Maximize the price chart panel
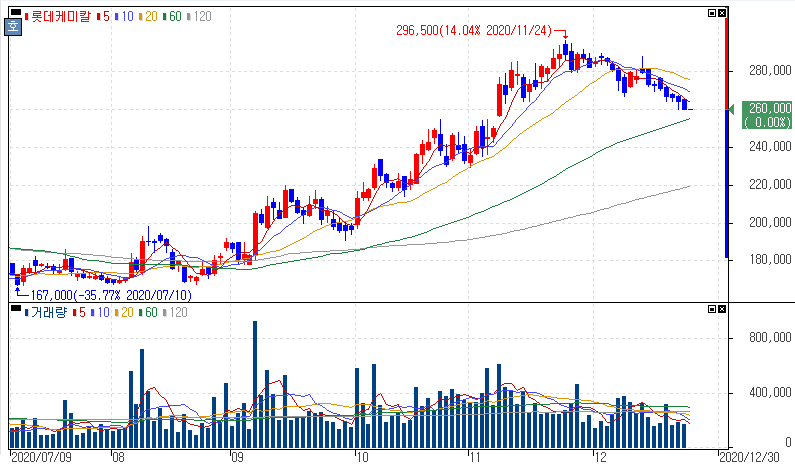Viewport: 795px width, 467px height. click(712, 13)
